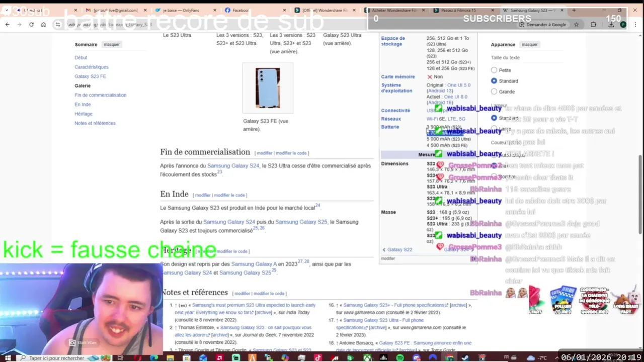The height and width of the screenshot is (362, 644).
Task: Open the Wi-Fi link in Réseaux
Action: [432, 119]
